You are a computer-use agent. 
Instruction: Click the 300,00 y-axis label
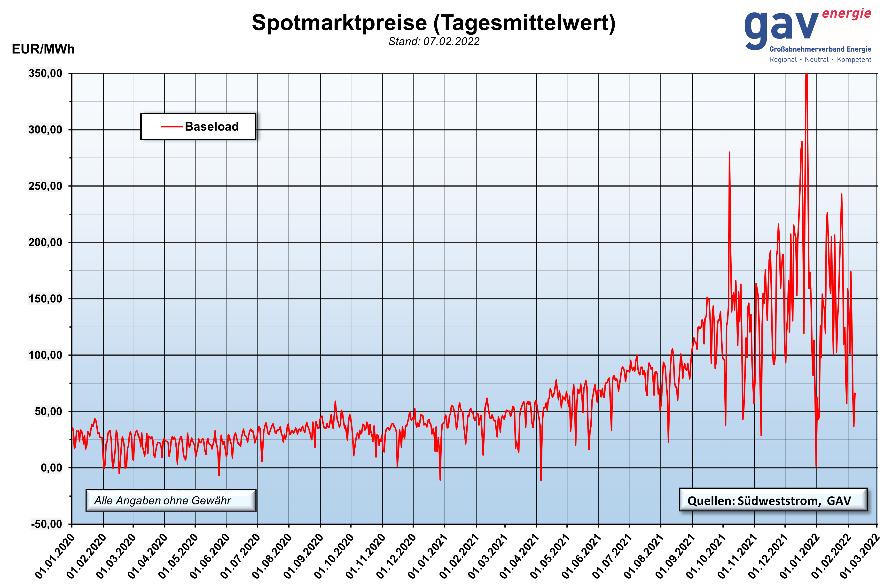click(x=45, y=130)
